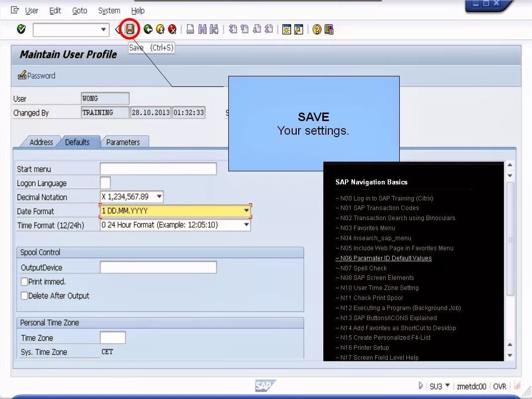532x399 pixels.
Task: Open the Help menu
Action: pyautogui.click(x=138, y=11)
